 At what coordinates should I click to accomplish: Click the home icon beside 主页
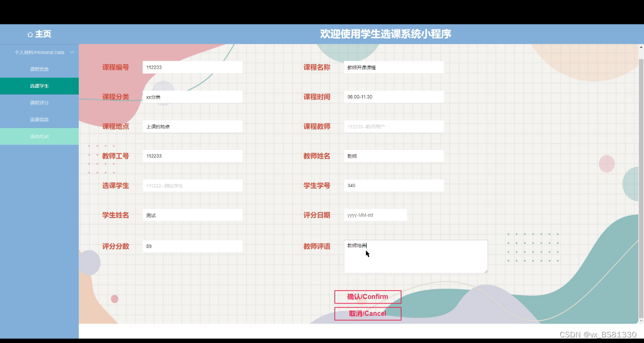[30, 35]
